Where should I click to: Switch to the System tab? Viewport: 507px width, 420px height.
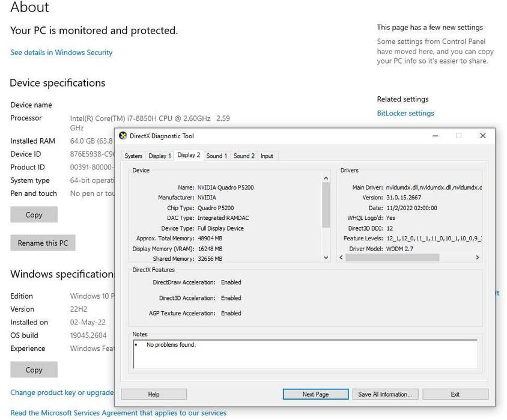[133, 156]
